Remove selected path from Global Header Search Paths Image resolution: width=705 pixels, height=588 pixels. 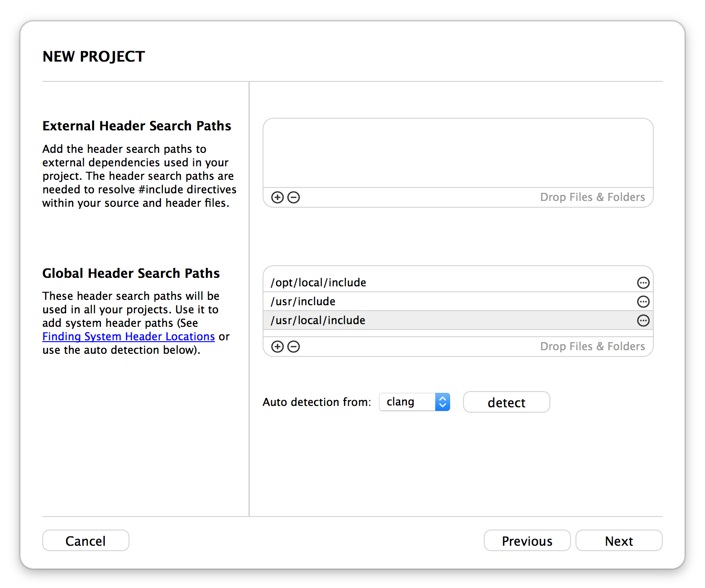294,347
